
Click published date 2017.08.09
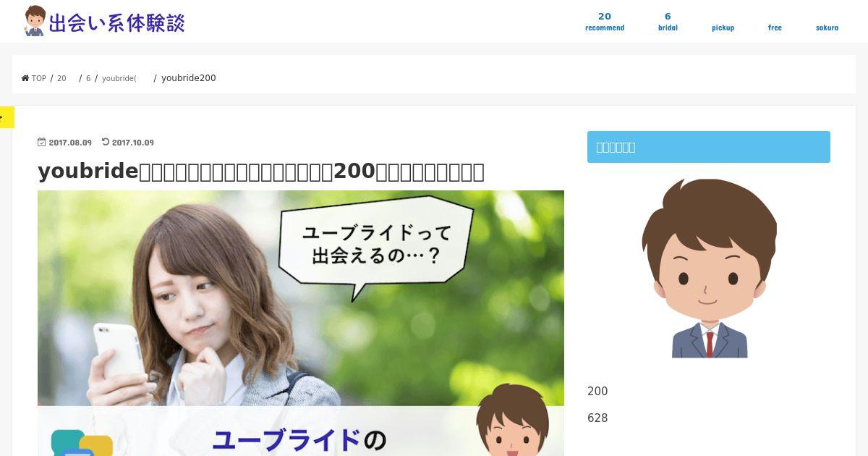pos(70,143)
